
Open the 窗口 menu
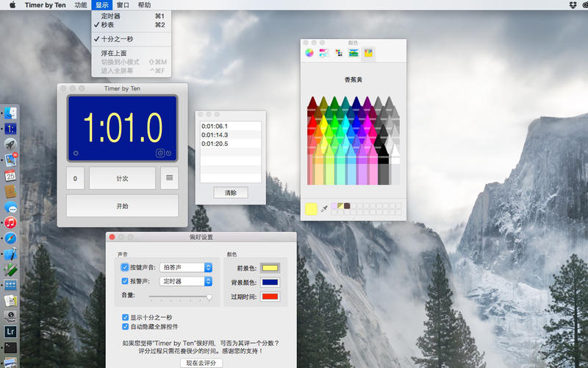(123, 5)
